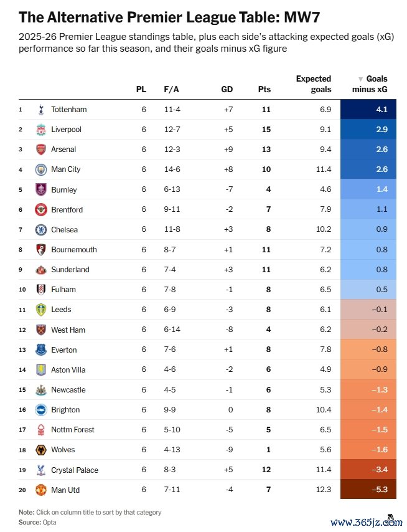Click the Arsenal club crest icon
This screenshot has width=407, height=532.
(x=41, y=150)
